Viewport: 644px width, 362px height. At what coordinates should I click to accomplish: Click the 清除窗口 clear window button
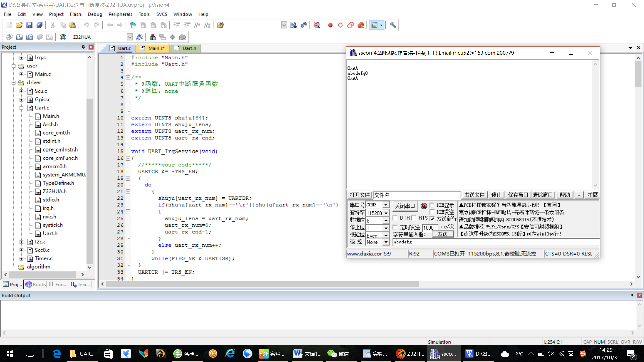543,195
